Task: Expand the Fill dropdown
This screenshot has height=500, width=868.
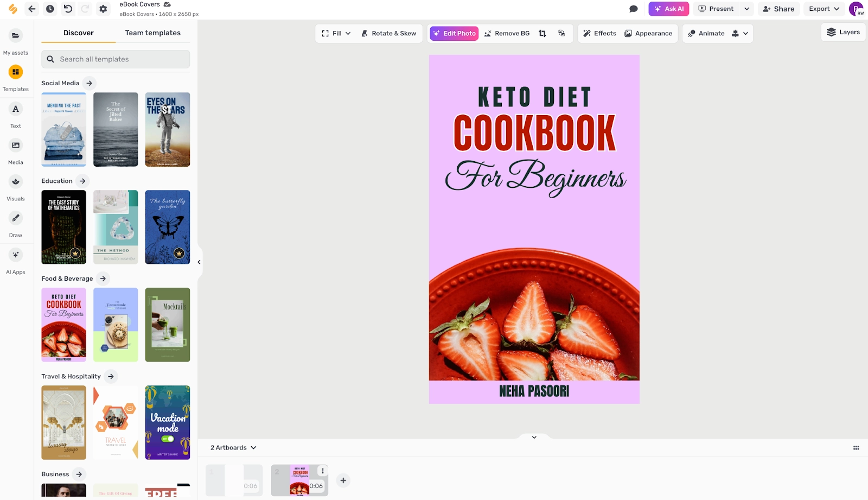Action: coord(336,33)
